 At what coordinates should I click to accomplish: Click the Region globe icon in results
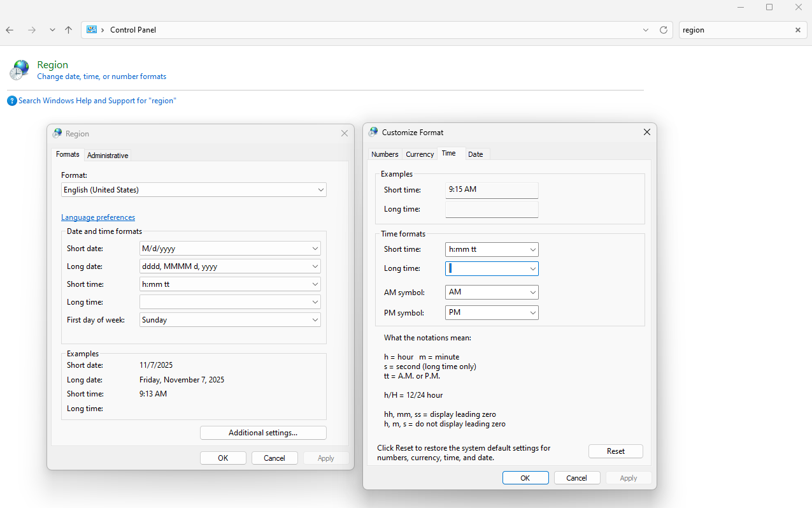tap(20, 70)
